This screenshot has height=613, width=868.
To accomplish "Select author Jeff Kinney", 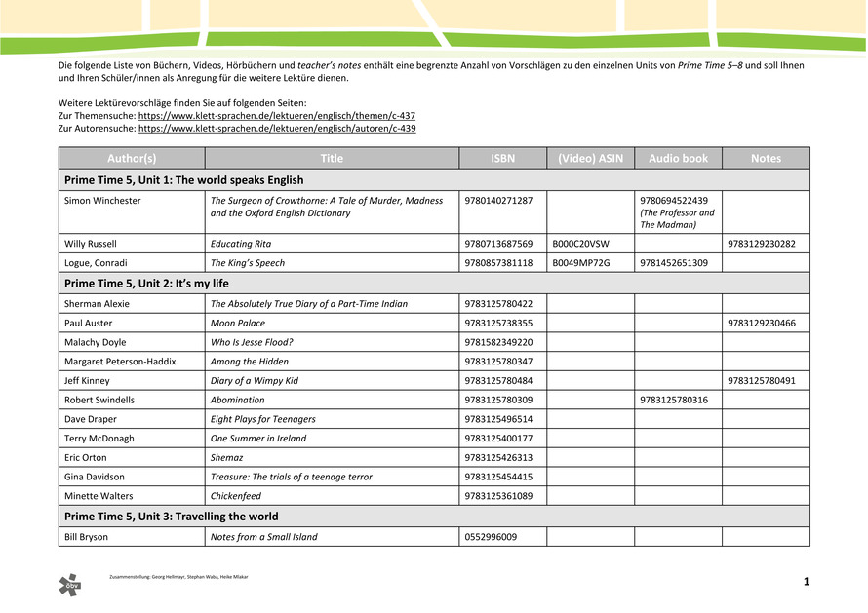I will 87,381.
